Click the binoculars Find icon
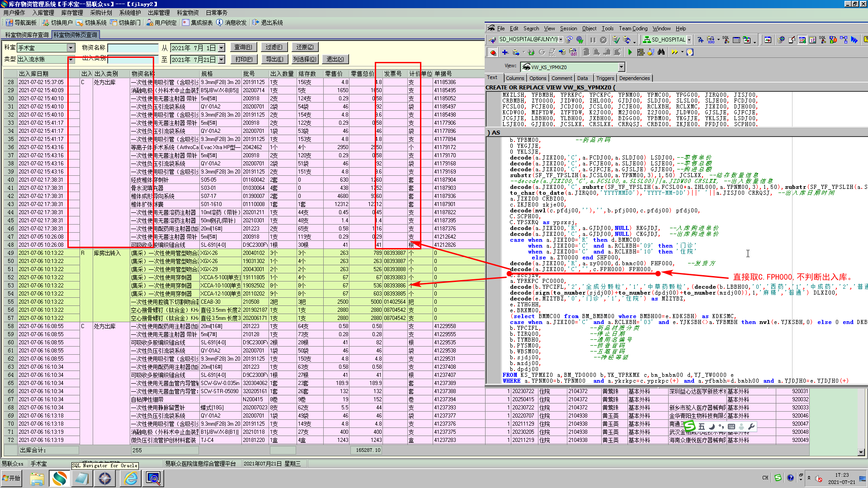This screenshot has height=488, width=868. pyautogui.click(x=661, y=52)
